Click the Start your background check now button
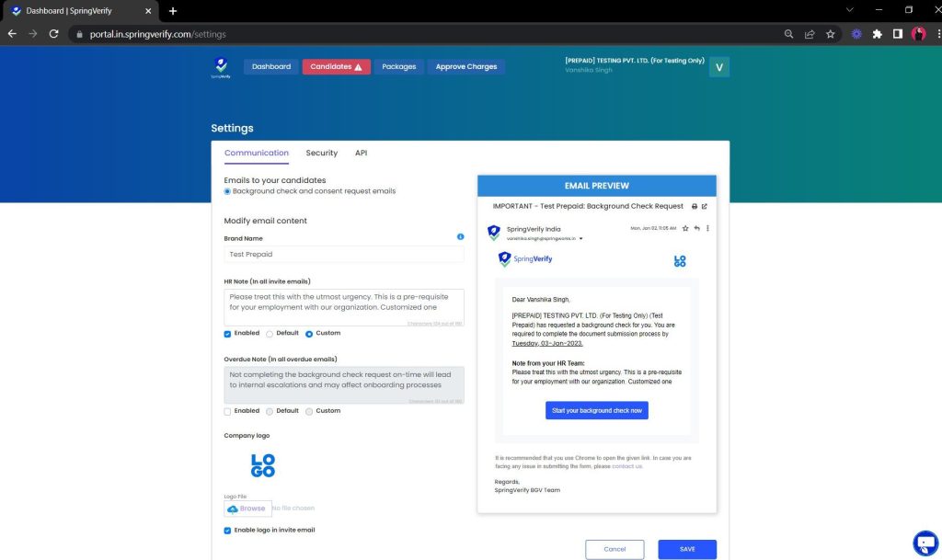This screenshot has width=942, height=560. 596,410
